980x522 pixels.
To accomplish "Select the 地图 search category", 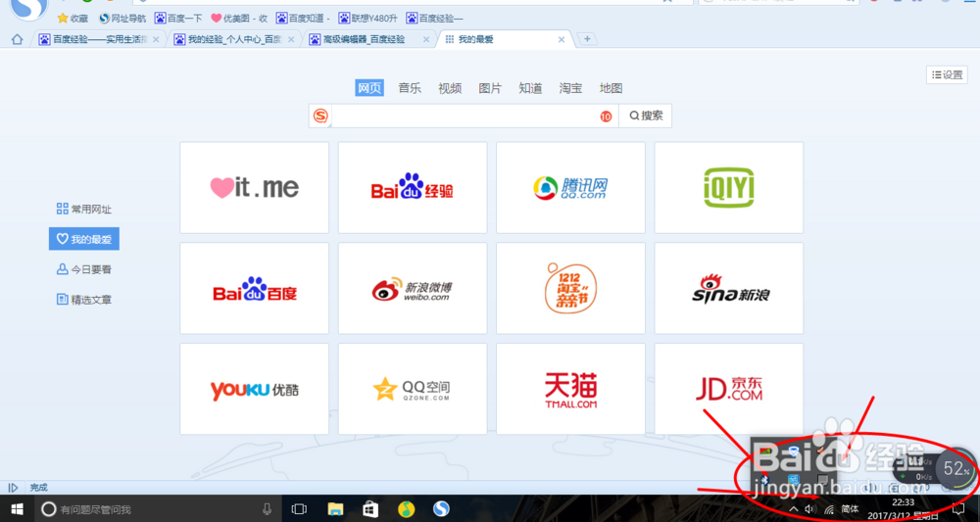I will [x=611, y=88].
